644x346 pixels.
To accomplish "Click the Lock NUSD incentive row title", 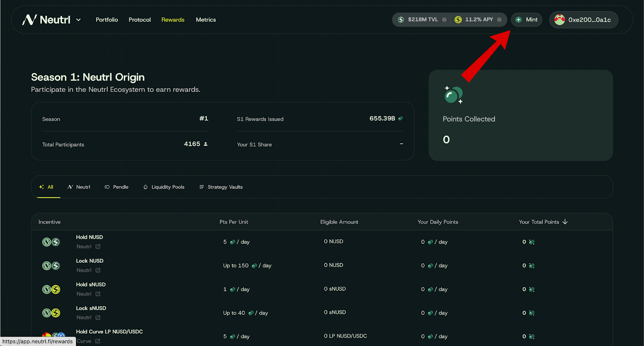I will tap(90, 261).
